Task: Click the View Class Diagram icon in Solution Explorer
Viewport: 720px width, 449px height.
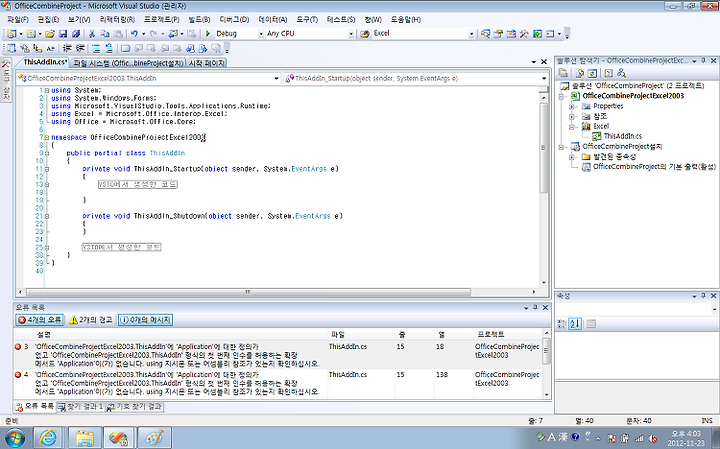Action: (x=621, y=73)
